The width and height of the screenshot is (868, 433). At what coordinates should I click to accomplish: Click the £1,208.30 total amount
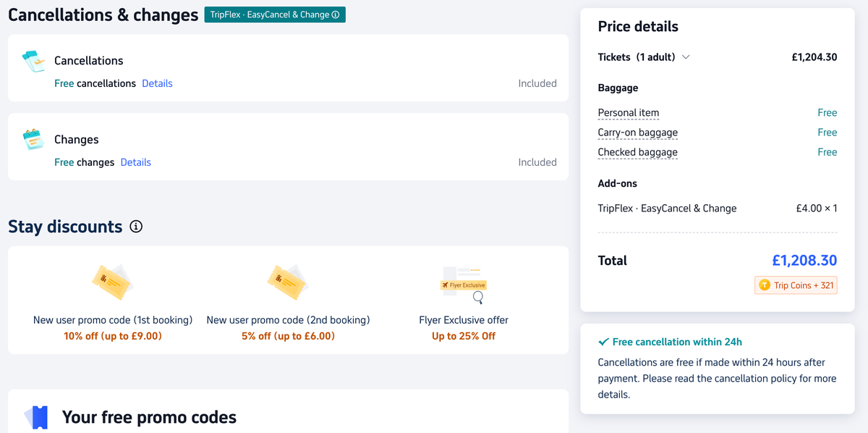803,261
